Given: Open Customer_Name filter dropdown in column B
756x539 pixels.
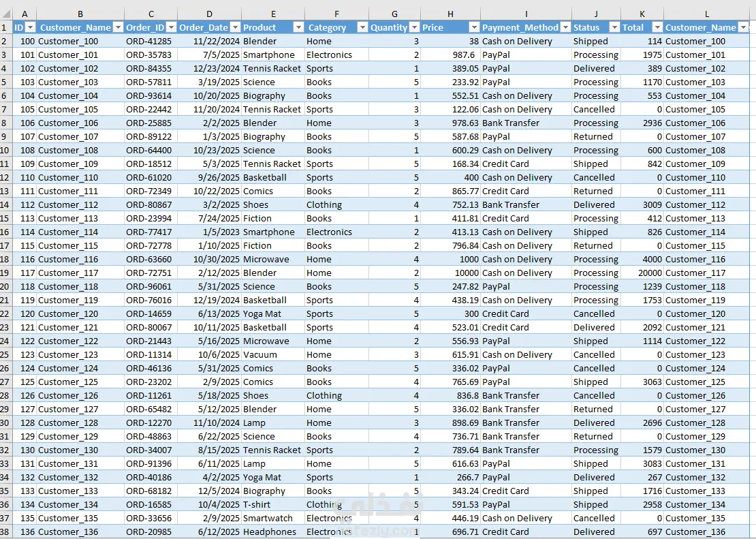Looking at the screenshot, I should 118,27.
